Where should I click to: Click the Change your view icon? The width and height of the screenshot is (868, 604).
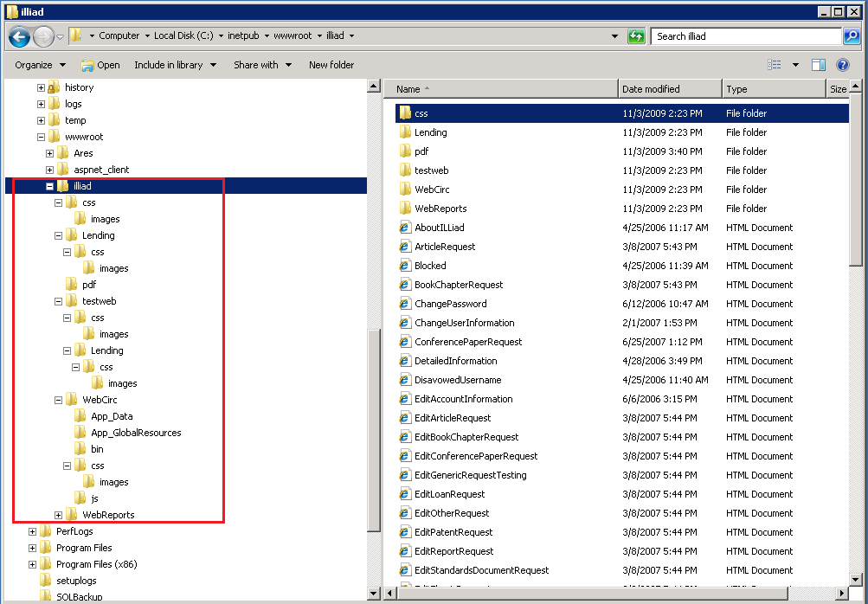point(775,65)
